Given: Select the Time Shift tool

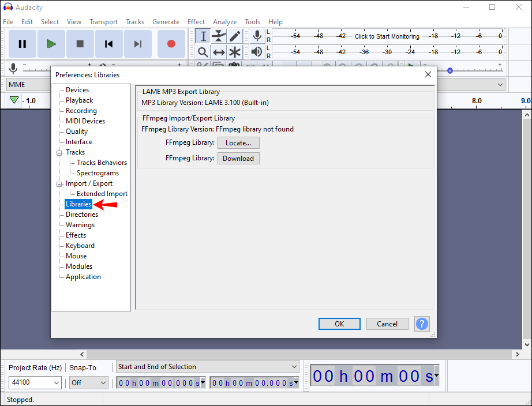Looking at the screenshot, I should click(219, 52).
